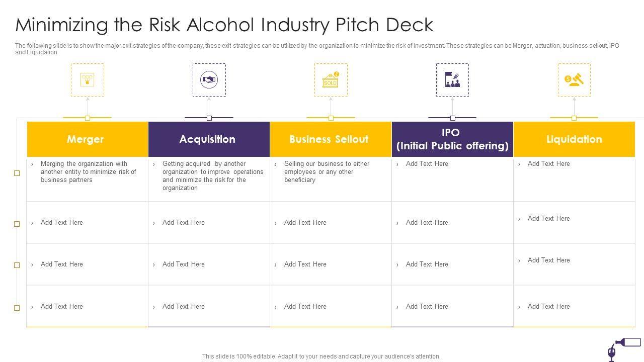Click the Business Sellout sold-sign icon

tap(331, 80)
